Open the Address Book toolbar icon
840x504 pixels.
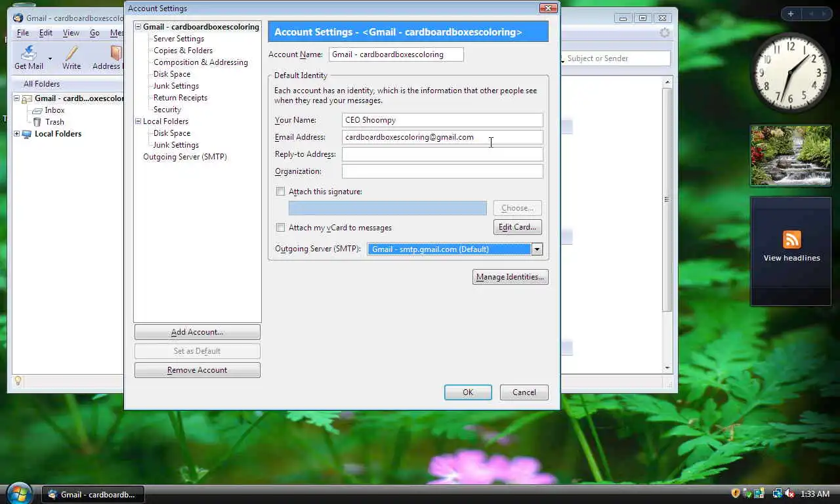click(x=116, y=52)
